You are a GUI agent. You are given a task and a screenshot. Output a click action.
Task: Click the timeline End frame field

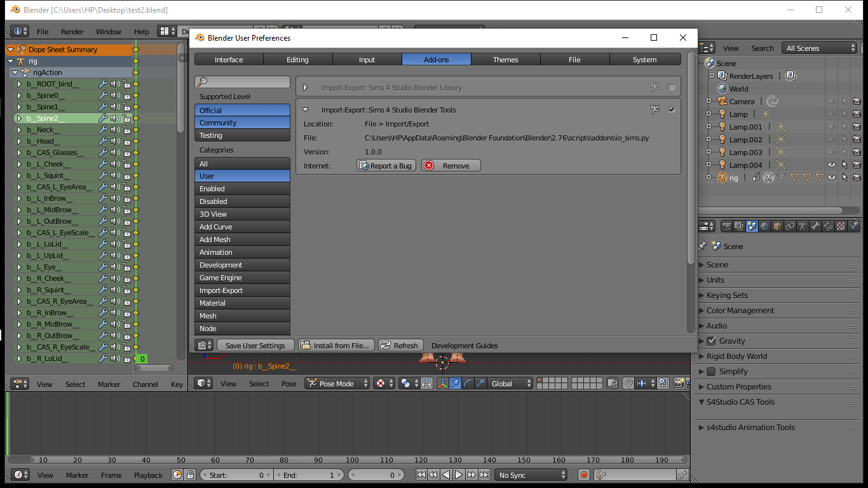(x=309, y=475)
